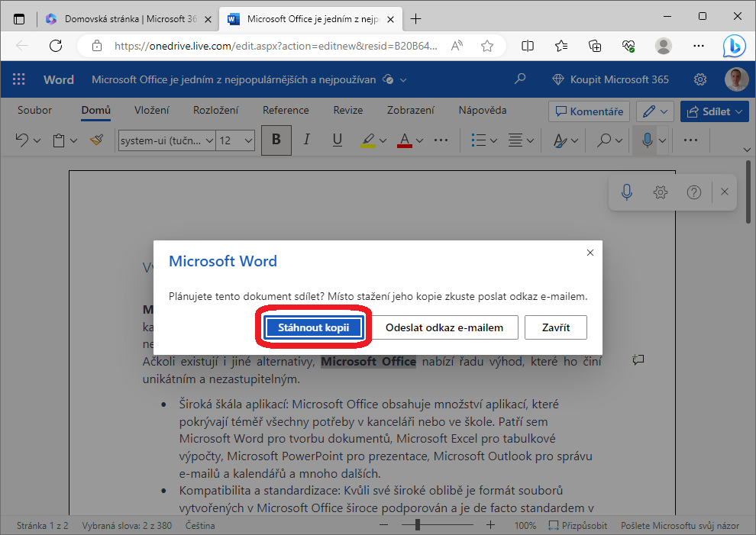Toggle the Dictate microphone in the ribbon
Viewport: 756px width, 535px height.
tap(648, 140)
